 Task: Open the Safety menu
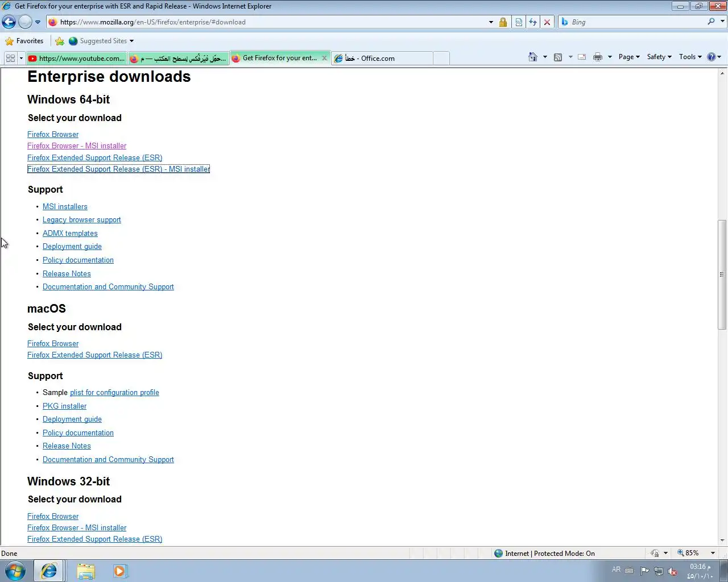(x=659, y=57)
